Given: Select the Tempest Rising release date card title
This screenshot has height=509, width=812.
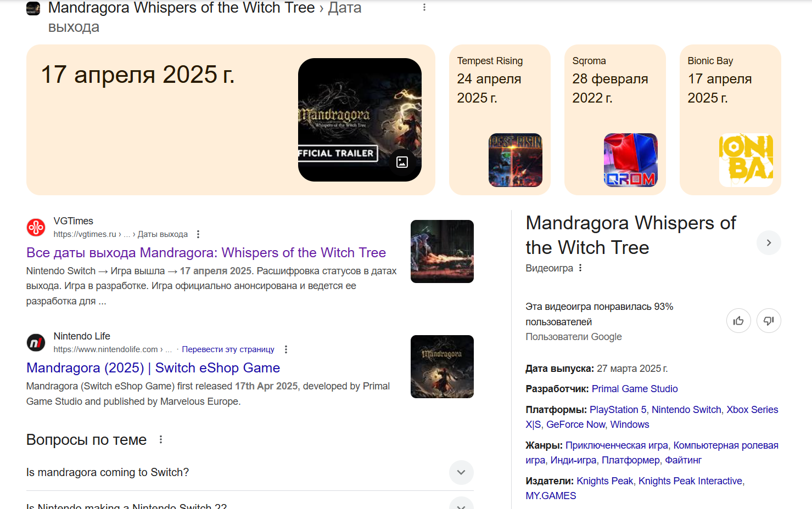Looking at the screenshot, I should [x=490, y=61].
